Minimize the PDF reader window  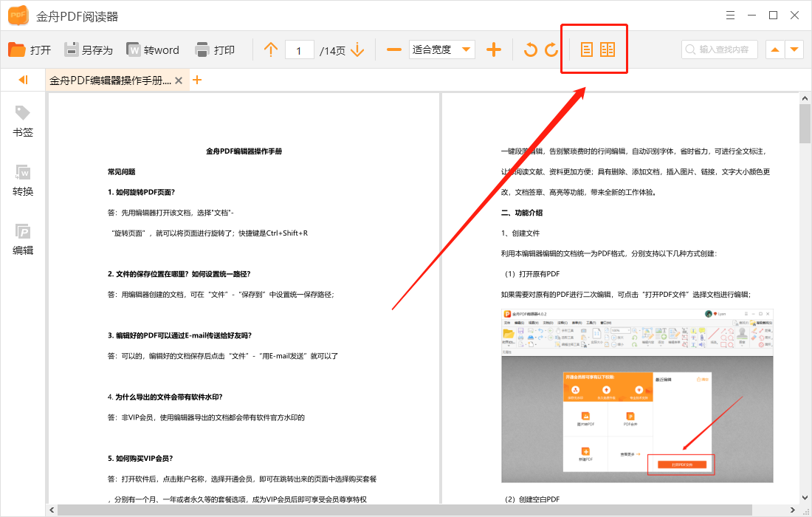click(751, 15)
